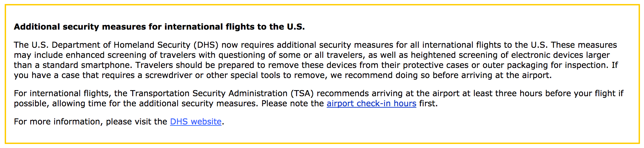
Task: Click 'U.S.' at end of the heading
Action: coord(296,27)
